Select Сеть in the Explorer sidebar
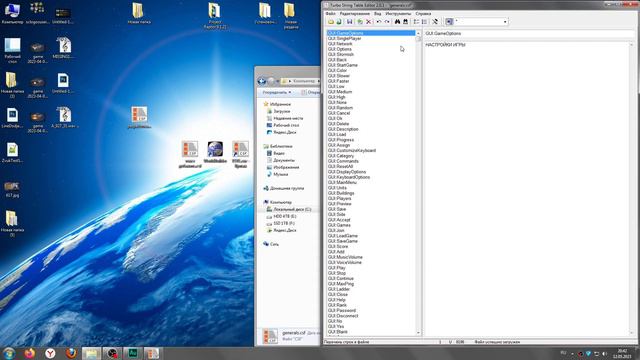Image resolution: width=640 pixels, height=360 pixels. (274, 244)
